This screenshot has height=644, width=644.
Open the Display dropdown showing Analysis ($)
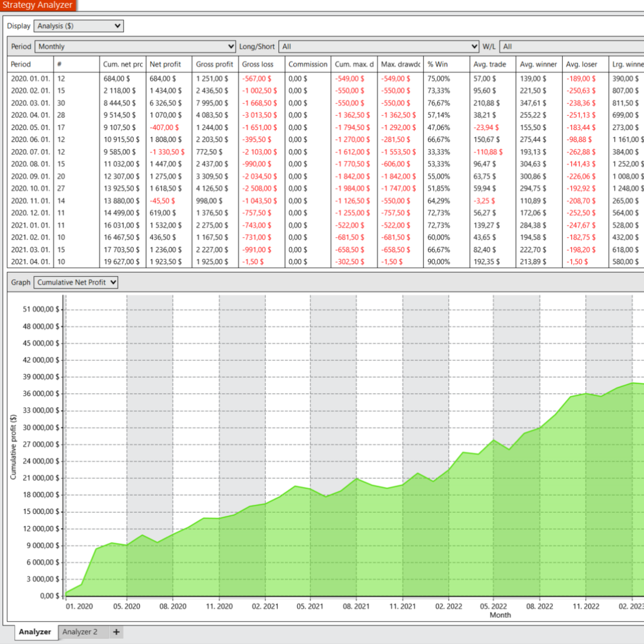point(78,26)
